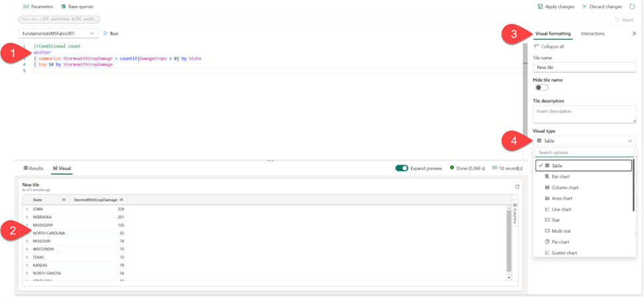
Task: Select Column chart option
Action: pyautogui.click(x=583, y=188)
